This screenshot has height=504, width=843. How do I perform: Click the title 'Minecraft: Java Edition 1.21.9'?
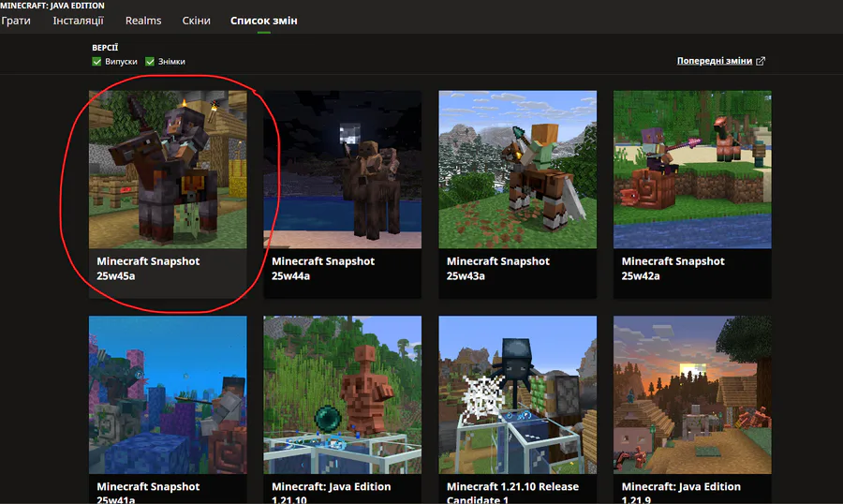[x=681, y=492]
